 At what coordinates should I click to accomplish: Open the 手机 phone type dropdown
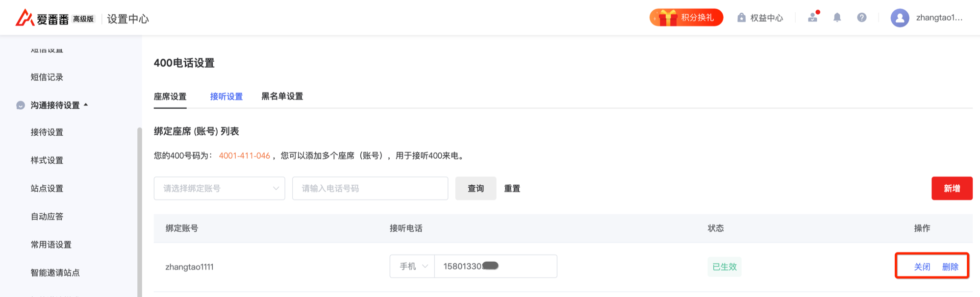tap(412, 266)
